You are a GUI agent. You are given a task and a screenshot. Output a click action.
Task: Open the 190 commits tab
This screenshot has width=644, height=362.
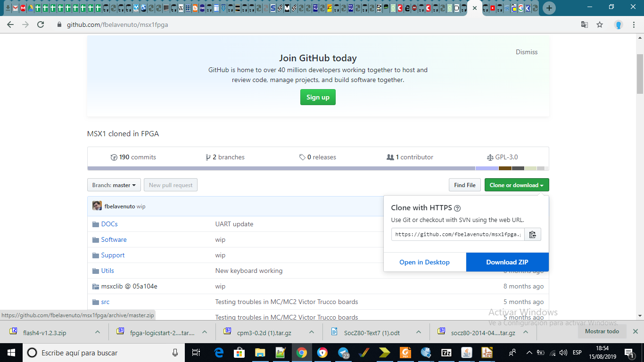[x=133, y=157]
